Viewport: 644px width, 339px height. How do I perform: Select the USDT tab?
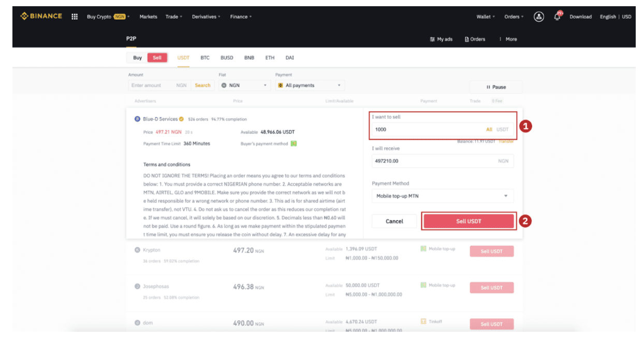[x=183, y=58]
